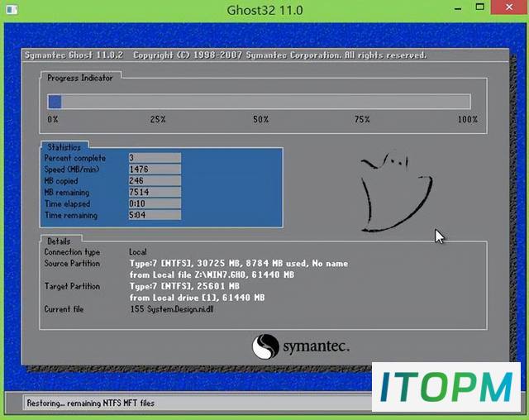Click the 'Time remaining' label
The width and height of the screenshot is (529, 420).
click(x=71, y=215)
